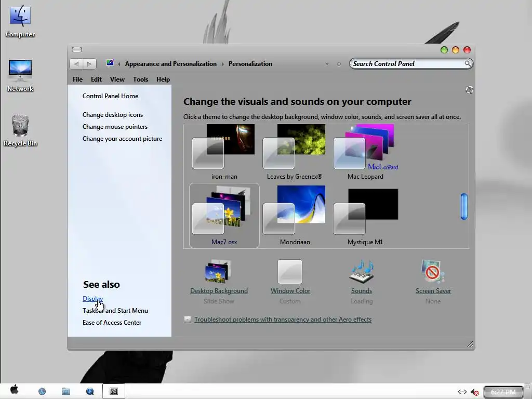Screen dimensions: 532x399
Task: Open Change your account picture link
Action: pos(122,138)
